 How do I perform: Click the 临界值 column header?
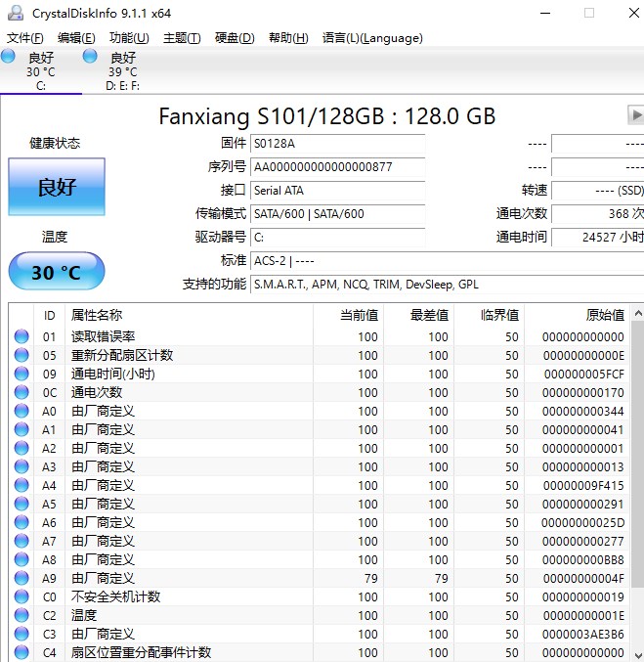[490, 316]
